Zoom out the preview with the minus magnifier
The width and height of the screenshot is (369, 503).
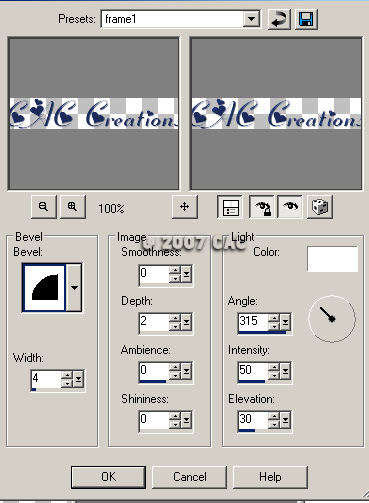(x=44, y=207)
